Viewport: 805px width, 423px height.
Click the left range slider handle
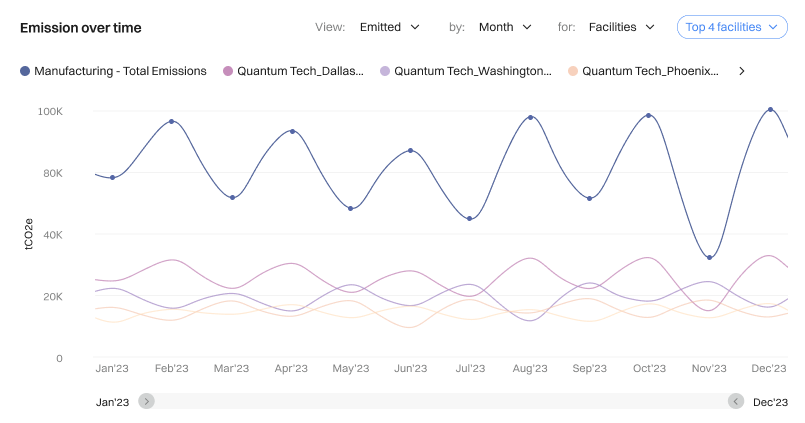pos(147,401)
